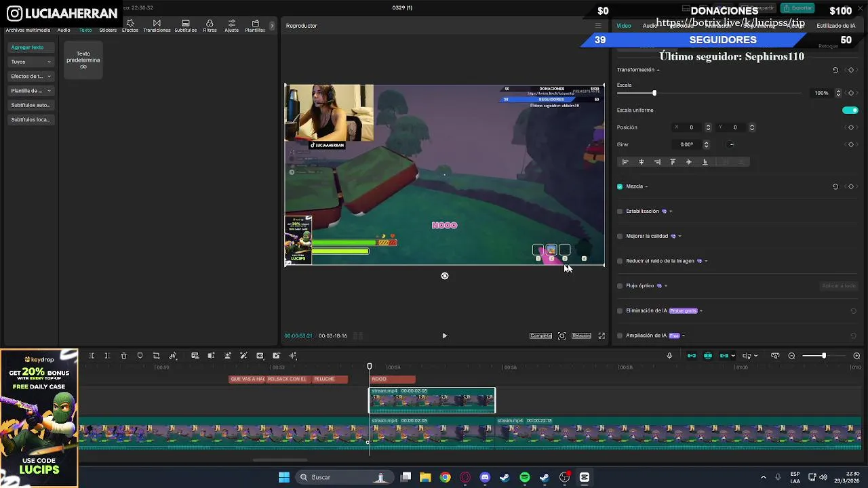Image resolution: width=868 pixels, height=488 pixels.
Task: Expand the Efectos de texto dropdown
Action: [x=31, y=76]
